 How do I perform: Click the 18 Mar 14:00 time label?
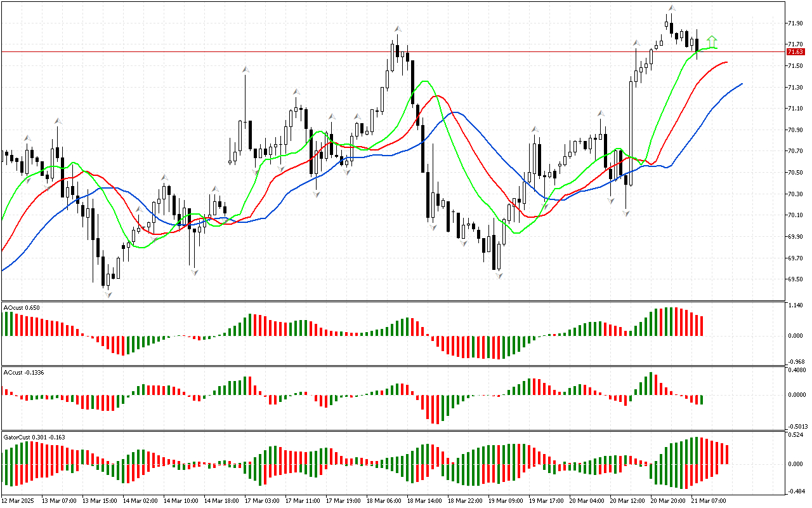coord(425,501)
